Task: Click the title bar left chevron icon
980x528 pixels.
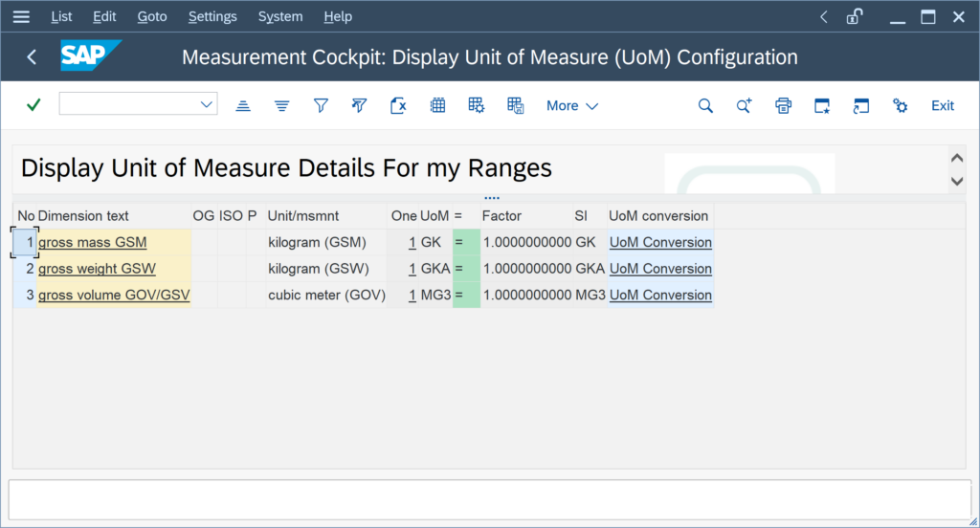Action: pos(824,17)
